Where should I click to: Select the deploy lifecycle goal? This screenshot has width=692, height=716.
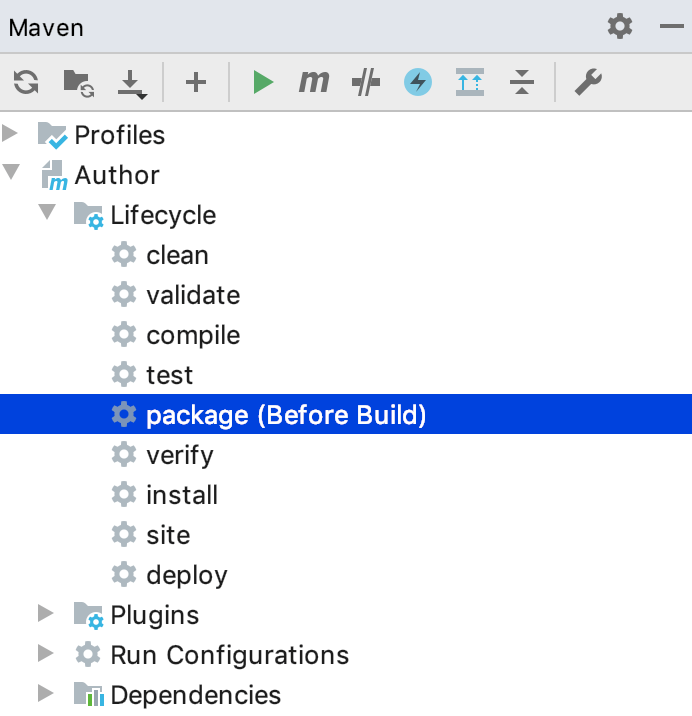click(187, 576)
